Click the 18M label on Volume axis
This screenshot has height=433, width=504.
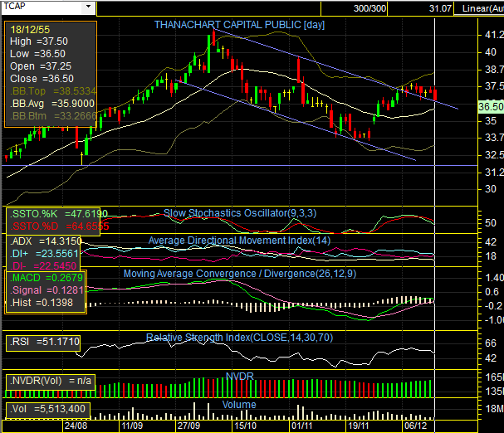494,409
